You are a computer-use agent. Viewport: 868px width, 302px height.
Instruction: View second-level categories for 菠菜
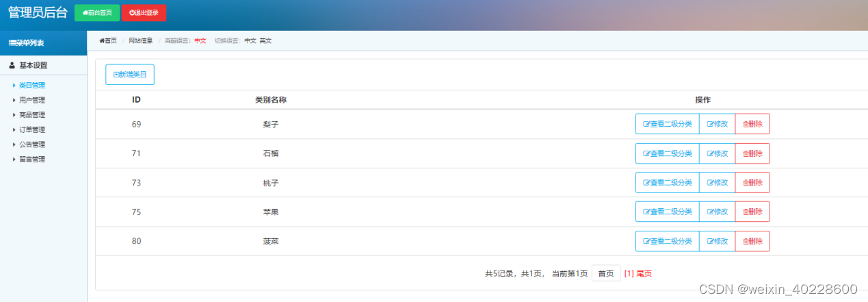(x=668, y=242)
